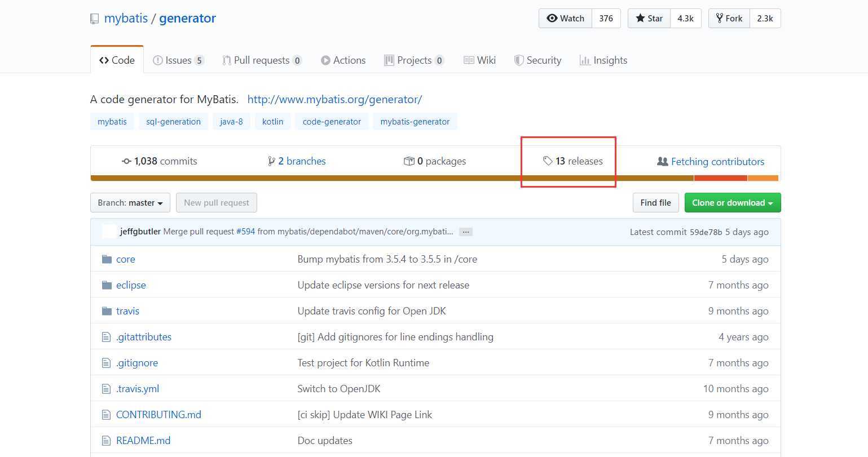View the 2 branches list
Image resolution: width=868 pixels, height=457 pixels.
click(297, 161)
